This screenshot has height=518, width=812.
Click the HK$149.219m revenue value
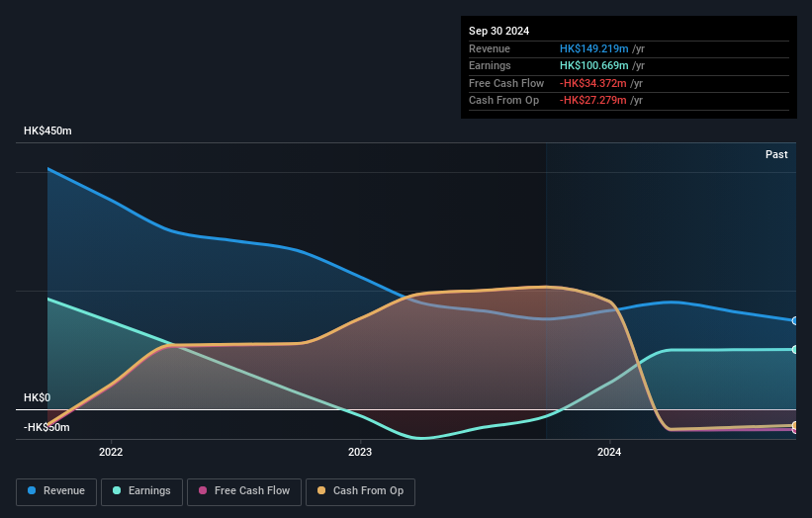coord(594,48)
